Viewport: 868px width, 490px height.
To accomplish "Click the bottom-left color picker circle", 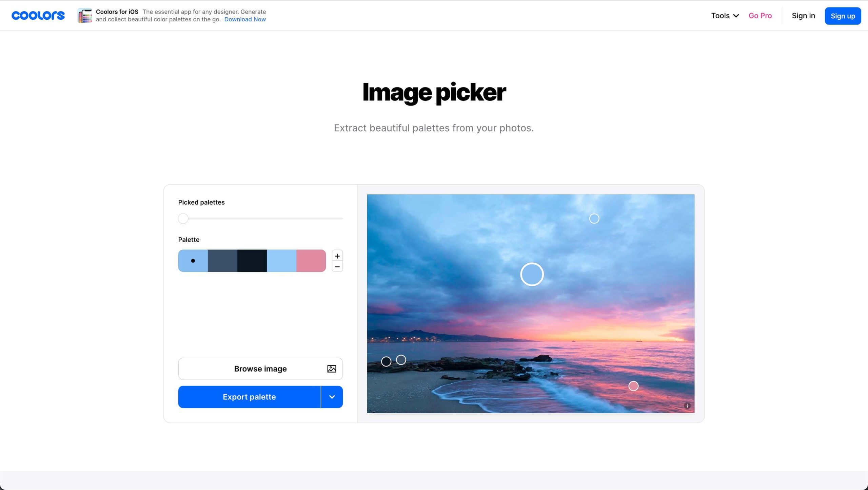I will pos(386,361).
